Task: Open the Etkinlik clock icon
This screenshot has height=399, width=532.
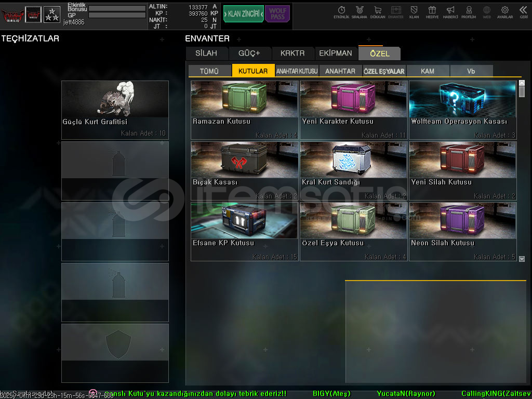Action: [x=341, y=12]
